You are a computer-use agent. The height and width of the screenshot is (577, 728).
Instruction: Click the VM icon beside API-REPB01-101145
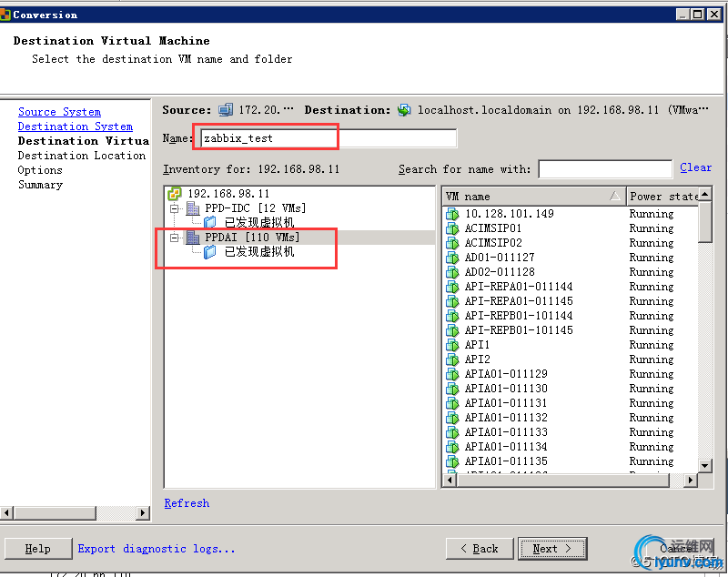click(x=452, y=330)
